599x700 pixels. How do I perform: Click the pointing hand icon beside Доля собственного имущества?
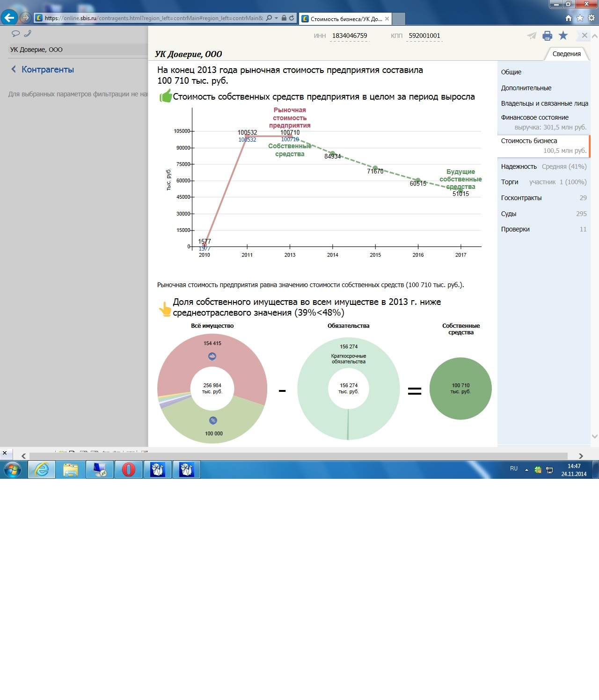tap(165, 309)
